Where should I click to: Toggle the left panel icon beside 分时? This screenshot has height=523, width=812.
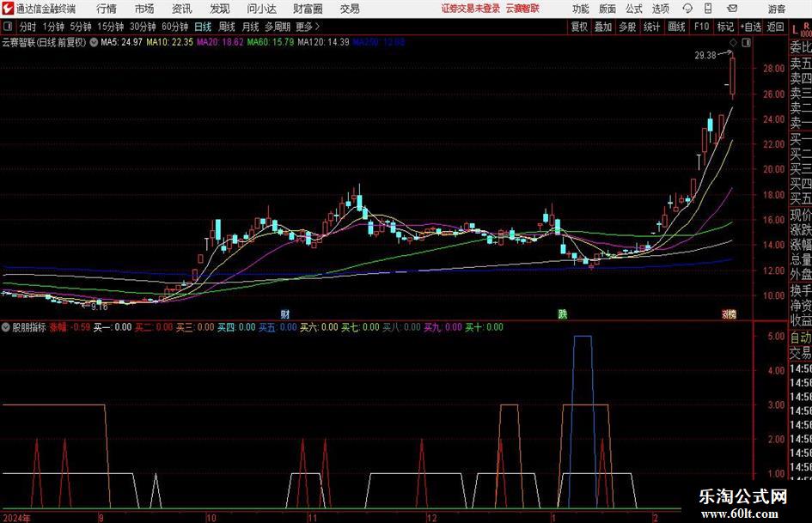pos(7,27)
